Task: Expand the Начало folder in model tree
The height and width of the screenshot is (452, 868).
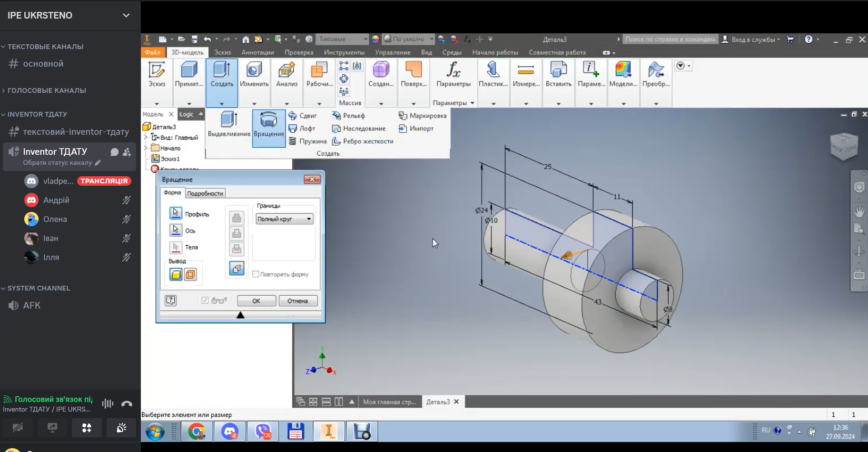Action: coord(146,148)
